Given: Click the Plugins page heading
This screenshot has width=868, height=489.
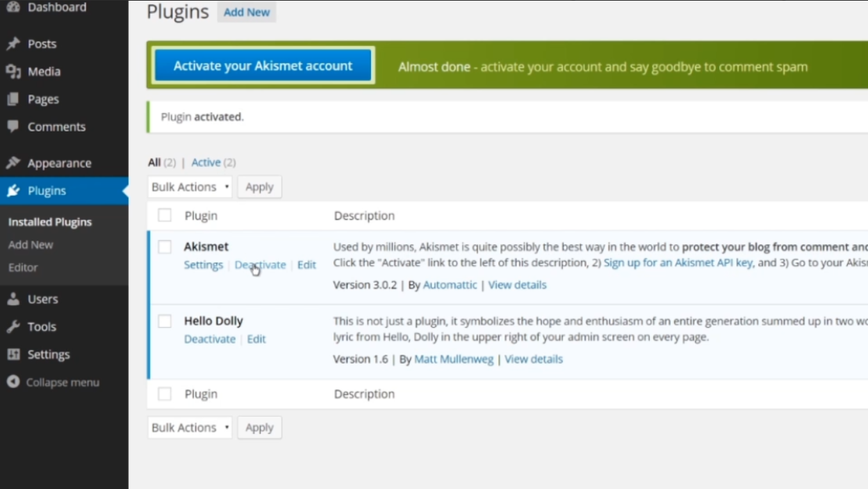Looking at the screenshot, I should click(178, 13).
